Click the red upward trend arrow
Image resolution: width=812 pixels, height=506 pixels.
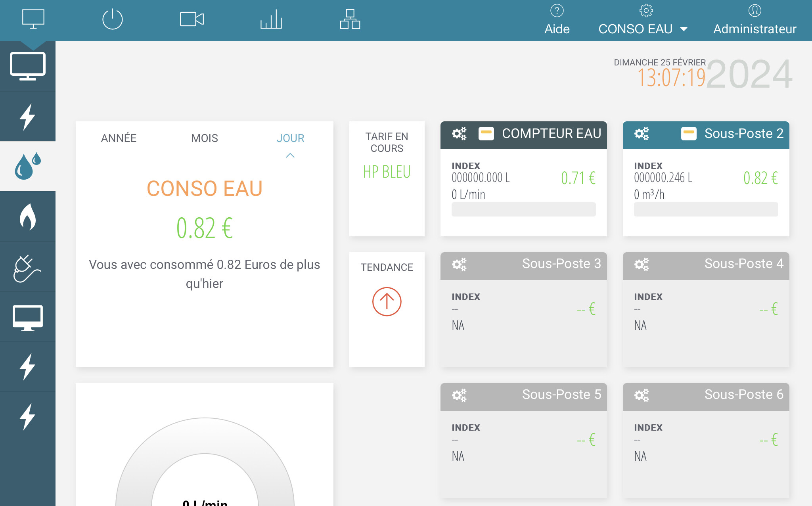point(387,302)
